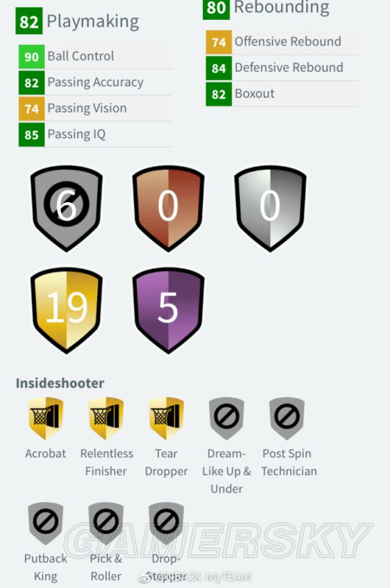
Task: Click the gold shield showing 19
Action: tap(67, 310)
